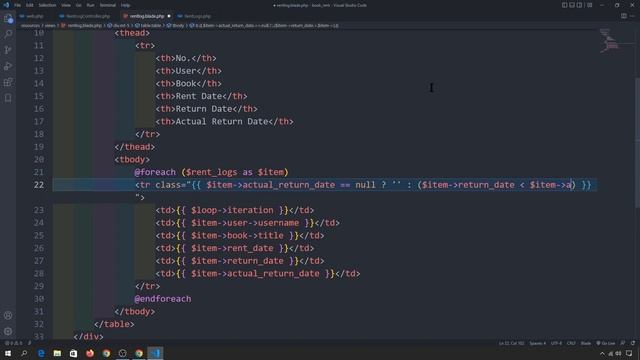Click the 'Rent Date' header text

point(199,96)
